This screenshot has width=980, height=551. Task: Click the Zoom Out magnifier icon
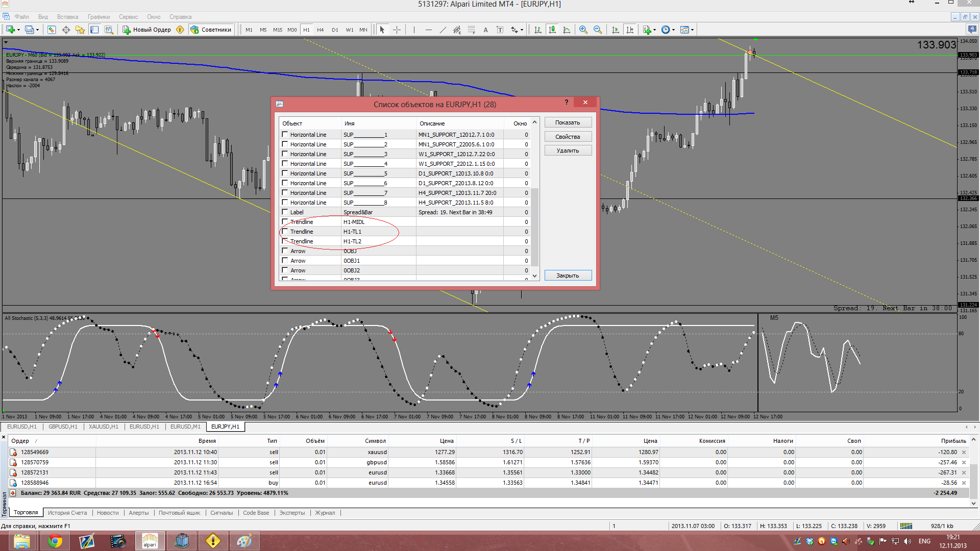pyautogui.click(x=598, y=30)
